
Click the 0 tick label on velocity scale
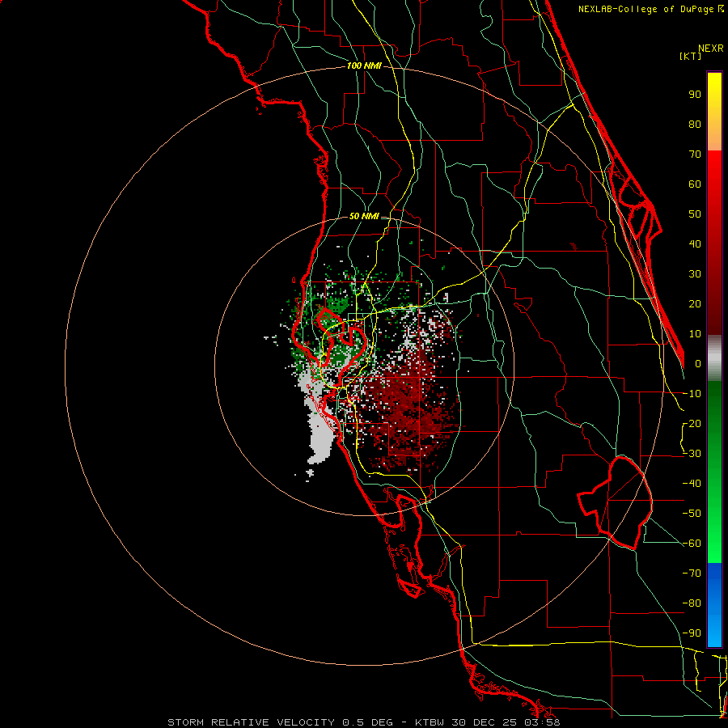(x=698, y=363)
